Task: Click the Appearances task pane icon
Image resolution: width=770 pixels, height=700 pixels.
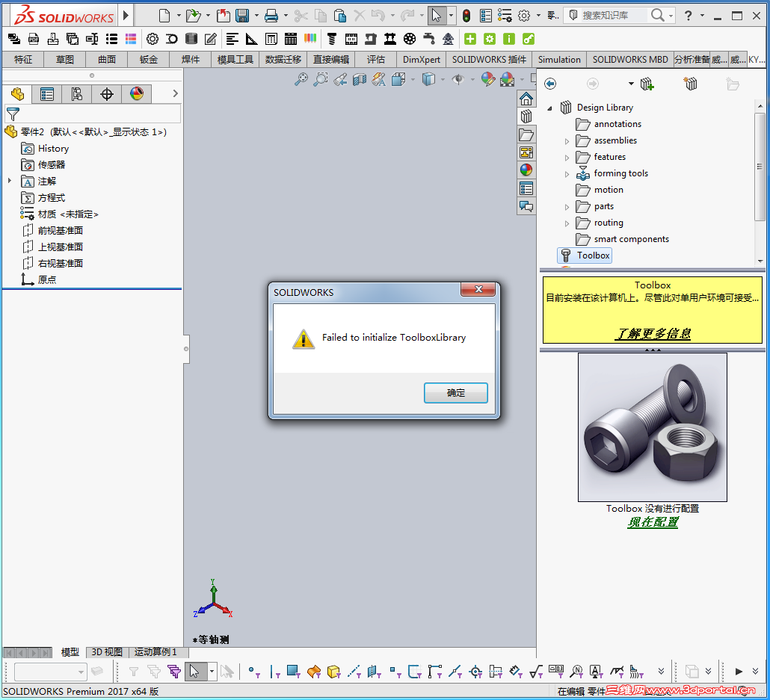Action: click(x=526, y=170)
